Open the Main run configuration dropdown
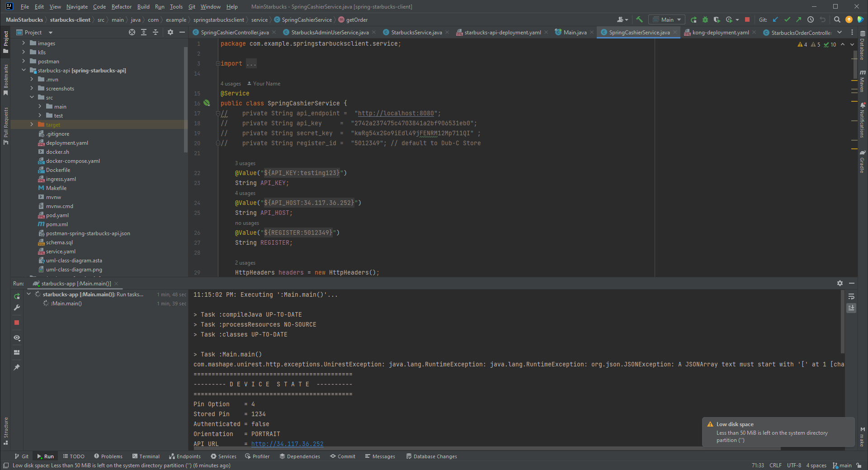This screenshot has width=868, height=470. [x=667, y=19]
